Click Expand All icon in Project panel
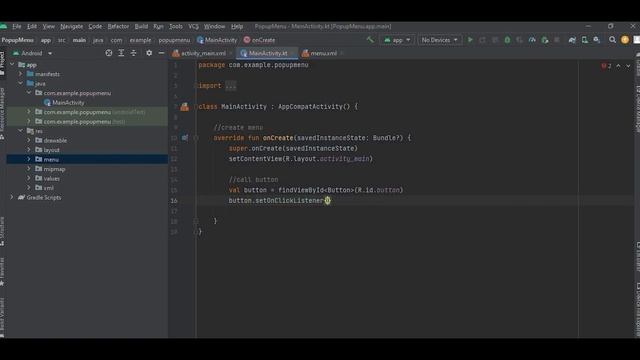The image size is (640, 360). point(121,53)
